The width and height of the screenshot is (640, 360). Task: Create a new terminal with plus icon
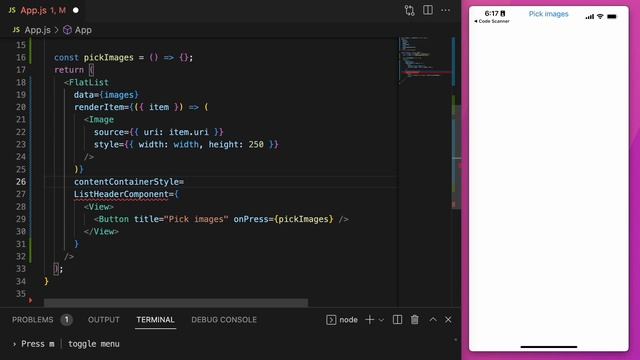click(369, 320)
